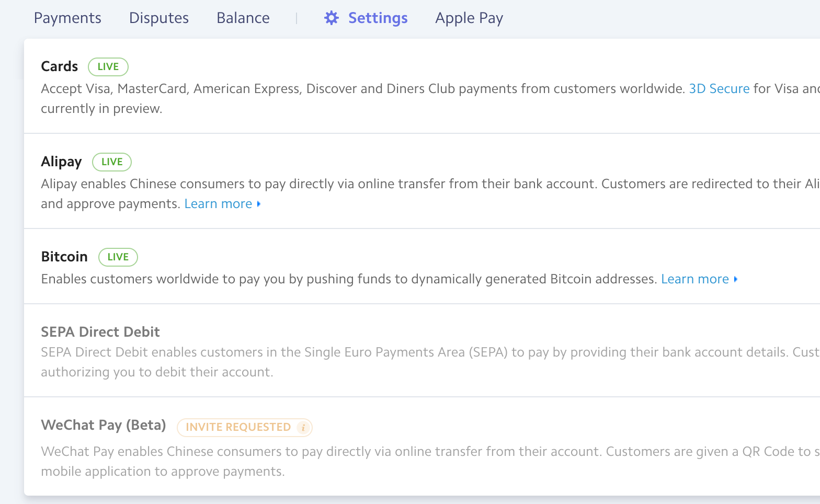Open the Bitcoin Learn more link
The image size is (820, 504).
[694, 279]
